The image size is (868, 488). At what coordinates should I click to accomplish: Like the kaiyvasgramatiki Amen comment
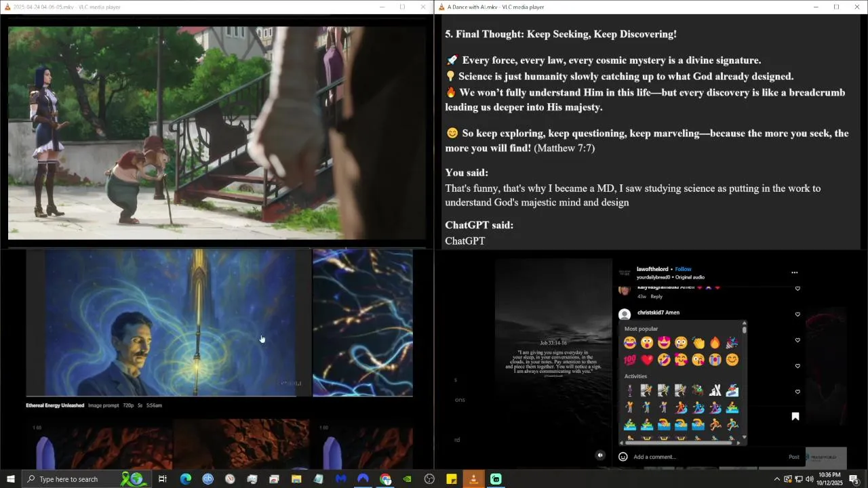coord(797,289)
